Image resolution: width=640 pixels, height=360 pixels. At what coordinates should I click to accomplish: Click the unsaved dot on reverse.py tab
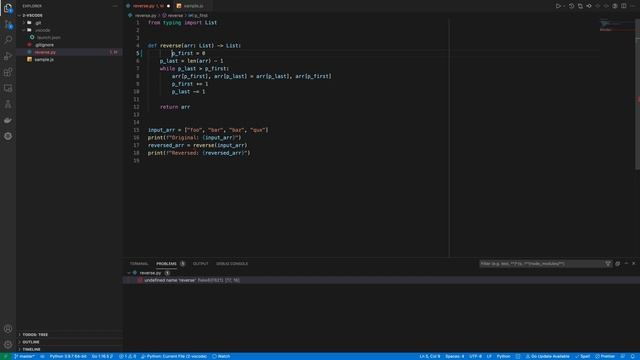168,6
